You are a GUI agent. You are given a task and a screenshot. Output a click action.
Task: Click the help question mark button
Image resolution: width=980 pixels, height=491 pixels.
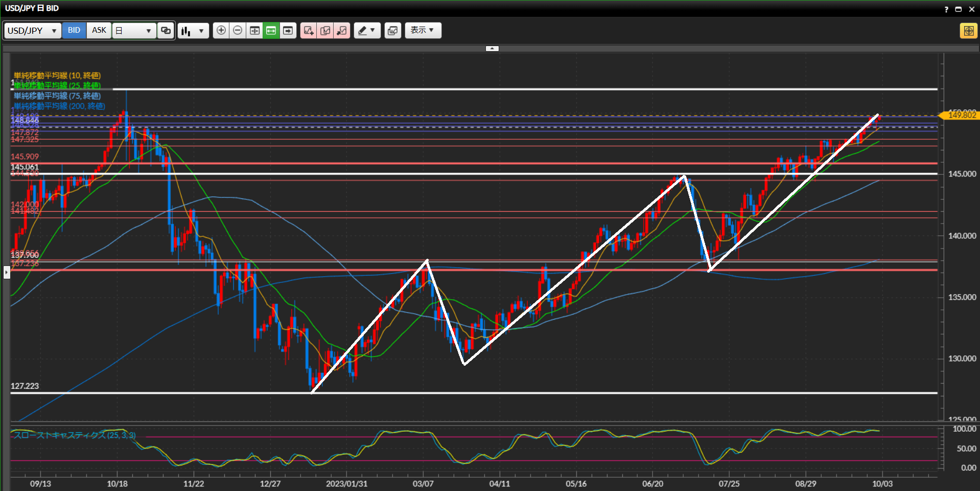click(x=946, y=9)
